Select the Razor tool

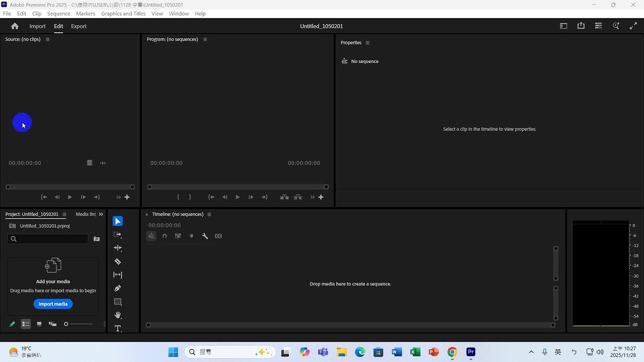click(117, 261)
